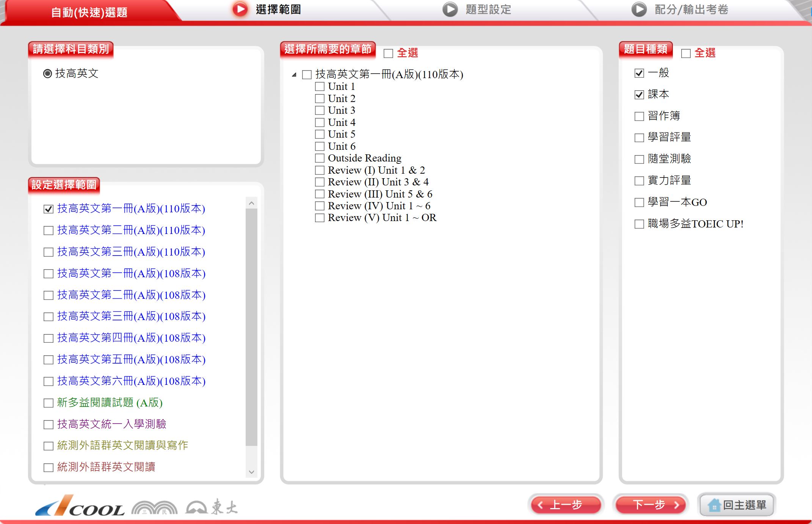The image size is (812, 524).
Task: Check 統測外語群英文閱讀與寫作
Action: pyautogui.click(x=48, y=446)
